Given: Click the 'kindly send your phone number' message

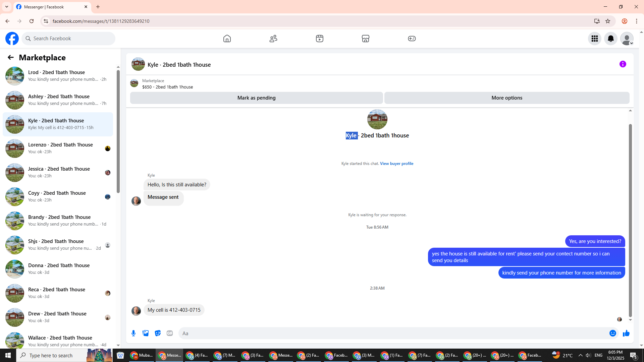Looking at the screenshot, I should [562, 273].
